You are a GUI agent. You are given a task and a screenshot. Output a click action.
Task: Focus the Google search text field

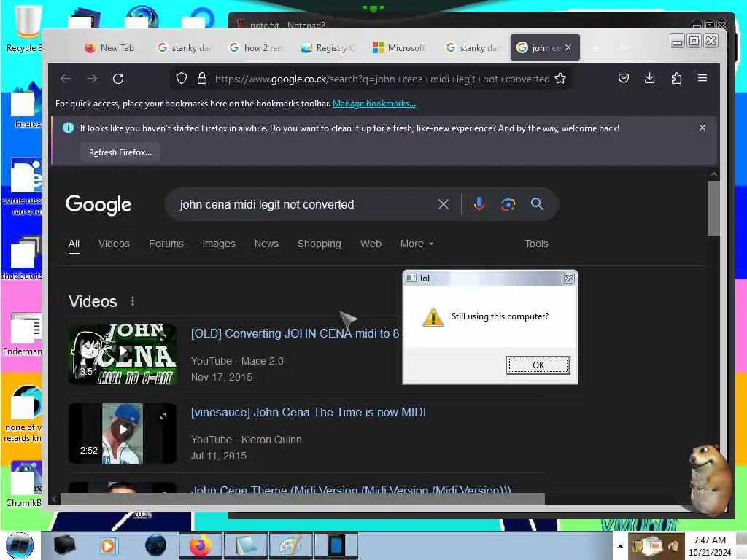coord(305,205)
